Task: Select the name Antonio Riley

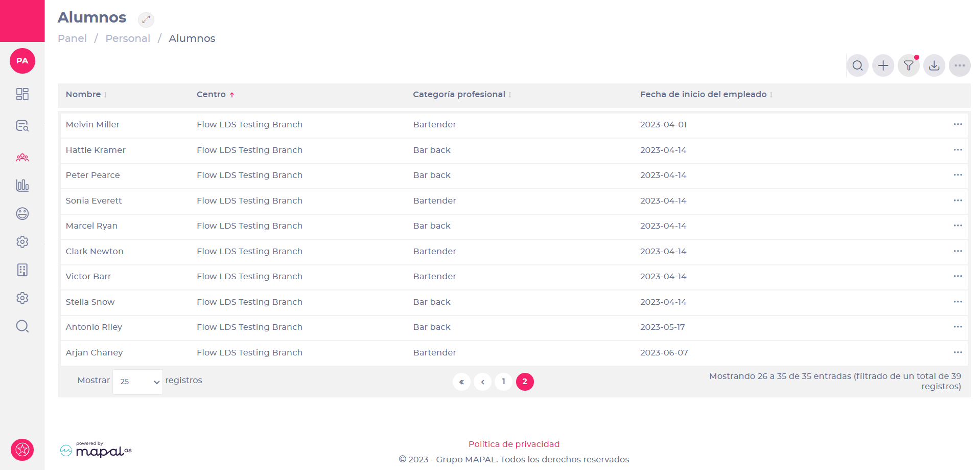Action: pos(94,327)
